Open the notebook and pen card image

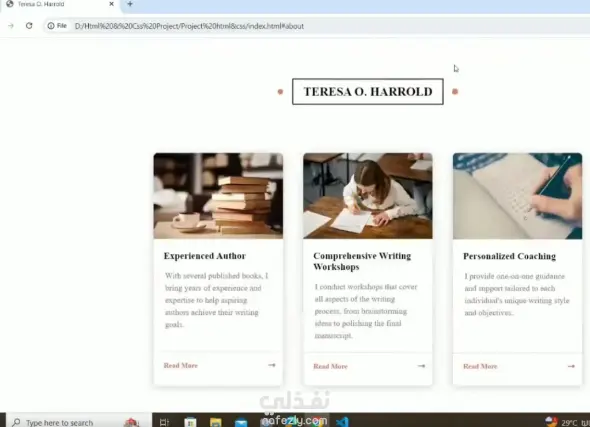coord(517,196)
